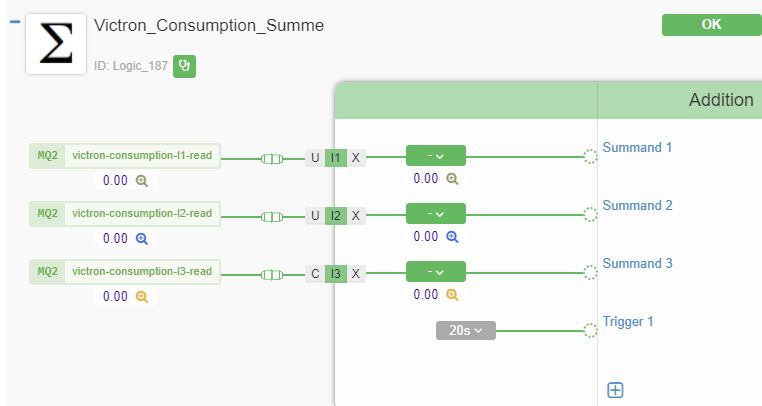Add new input with the plus icon
Viewport: 762px width, 406px height.
click(615, 390)
